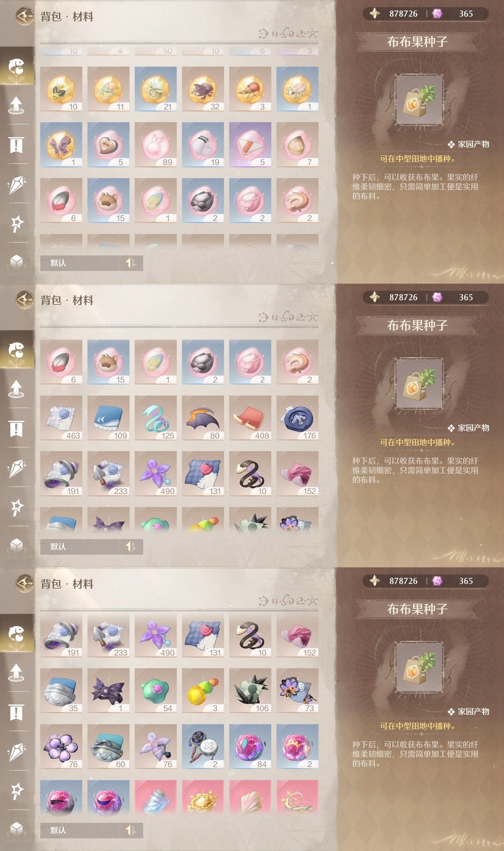Toggle sort order arrow beside 默认 in middle screen
This screenshot has width=504, height=851.
coord(131,546)
